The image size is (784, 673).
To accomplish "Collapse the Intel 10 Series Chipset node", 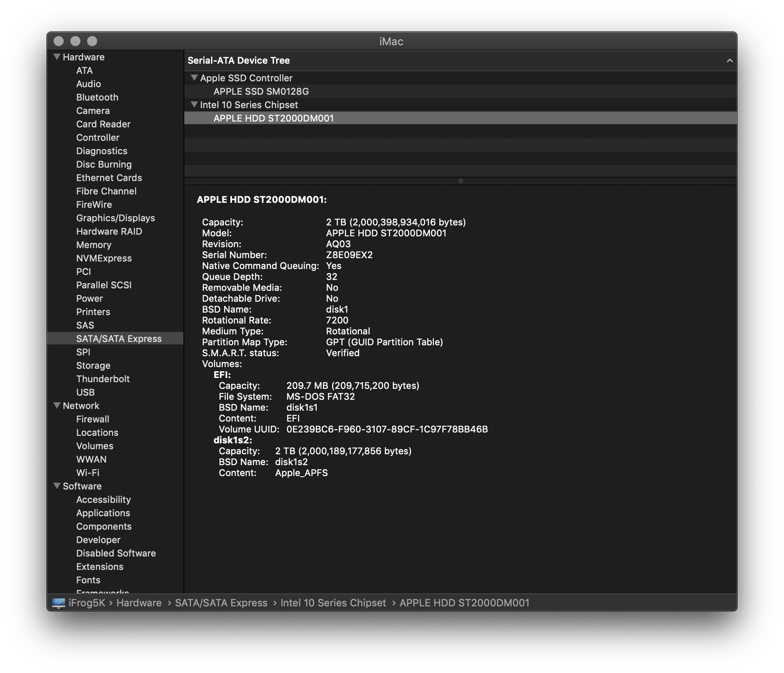I will tap(194, 104).
